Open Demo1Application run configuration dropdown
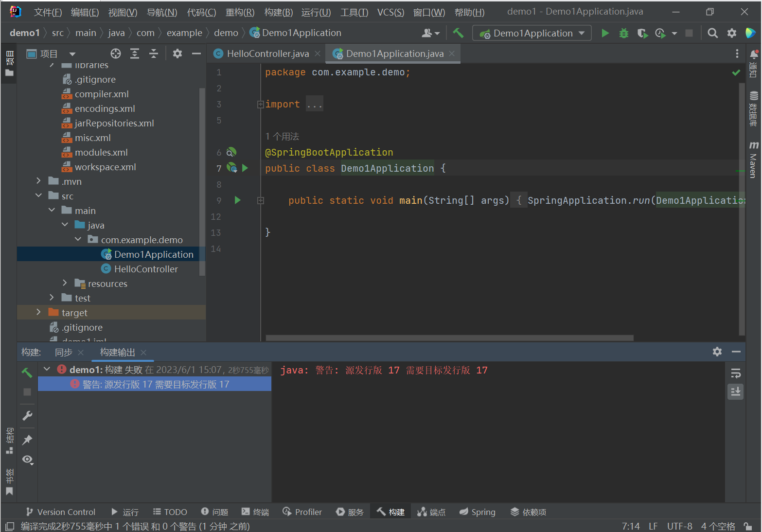The image size is (762, 532). coord(532,33)
